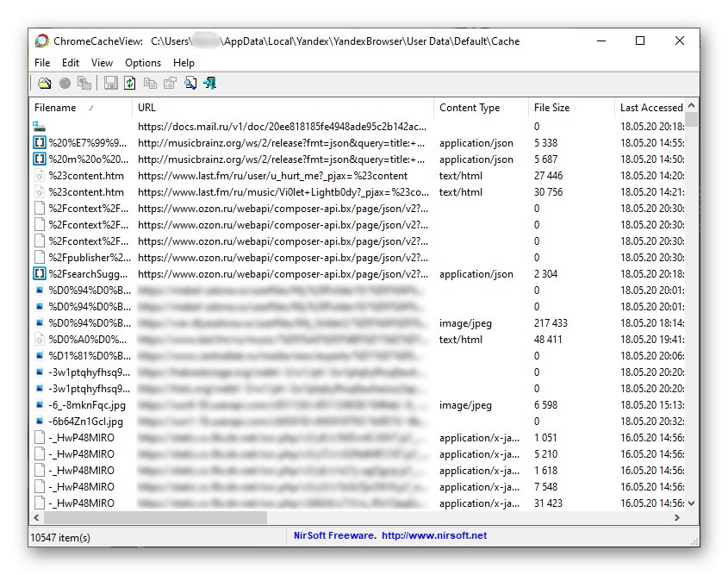Click file size value 48 411
The width and height of the screenshot is (728, 575).
[x=548, y=339]
